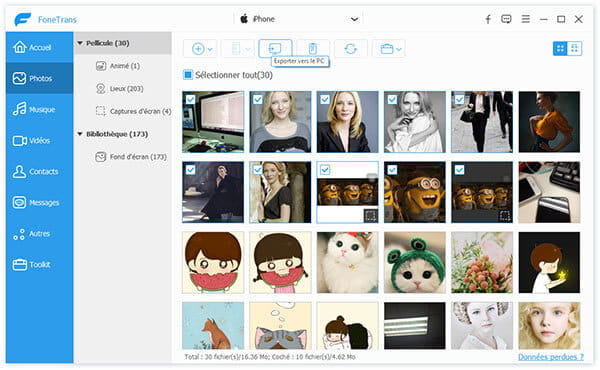Click the Données perdues link
The height and width of the screenshot is (370, 600).
[551, 357]
